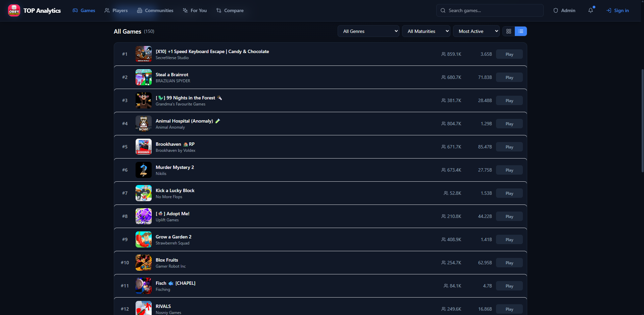Open the Communities tab

155,10
